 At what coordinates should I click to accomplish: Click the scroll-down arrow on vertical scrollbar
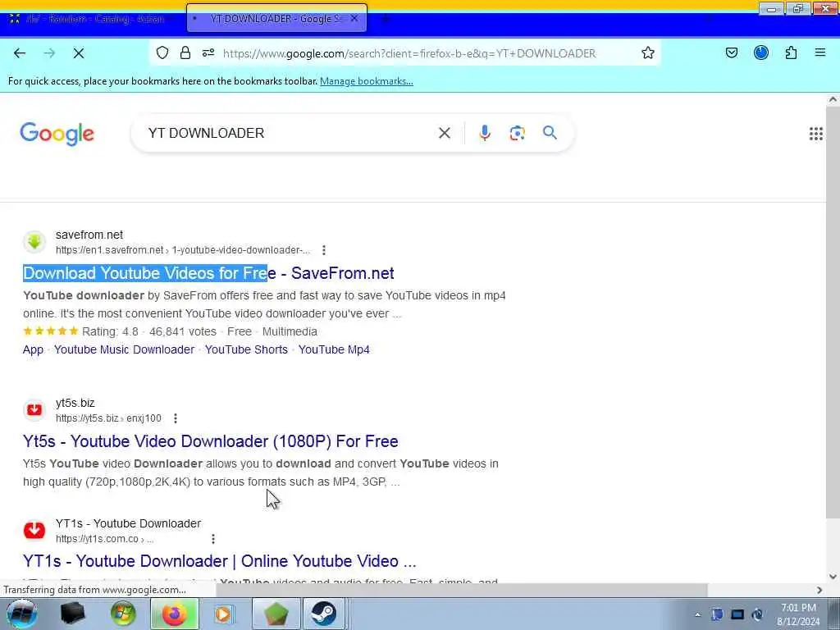pos(833,577)
